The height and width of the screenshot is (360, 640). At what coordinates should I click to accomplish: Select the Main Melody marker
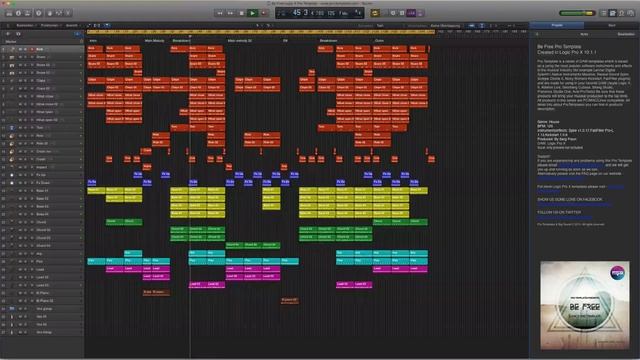155,41
